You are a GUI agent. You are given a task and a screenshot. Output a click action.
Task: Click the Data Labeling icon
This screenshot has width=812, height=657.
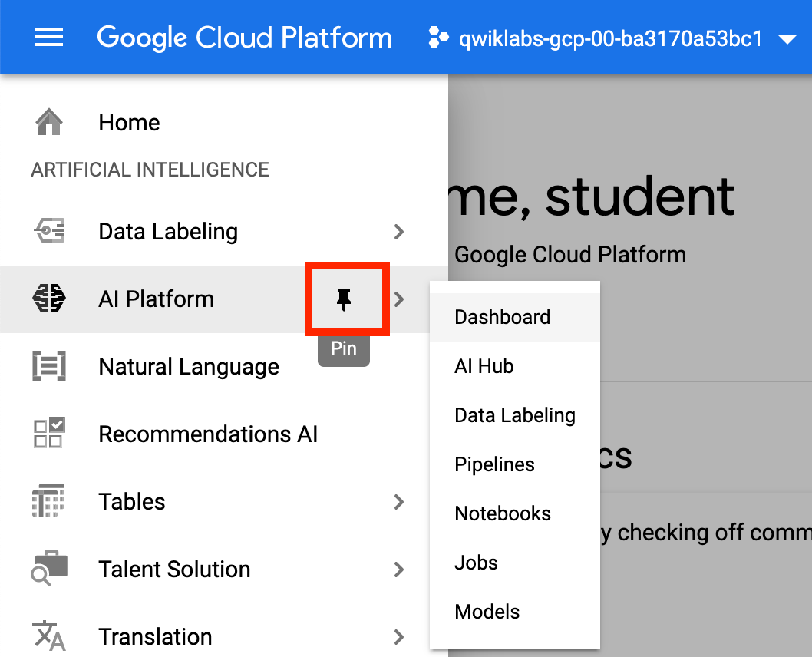click(50, 231)
